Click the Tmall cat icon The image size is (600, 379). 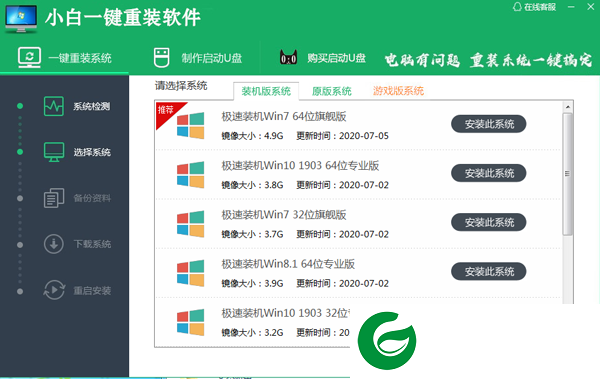coord(288,57)
